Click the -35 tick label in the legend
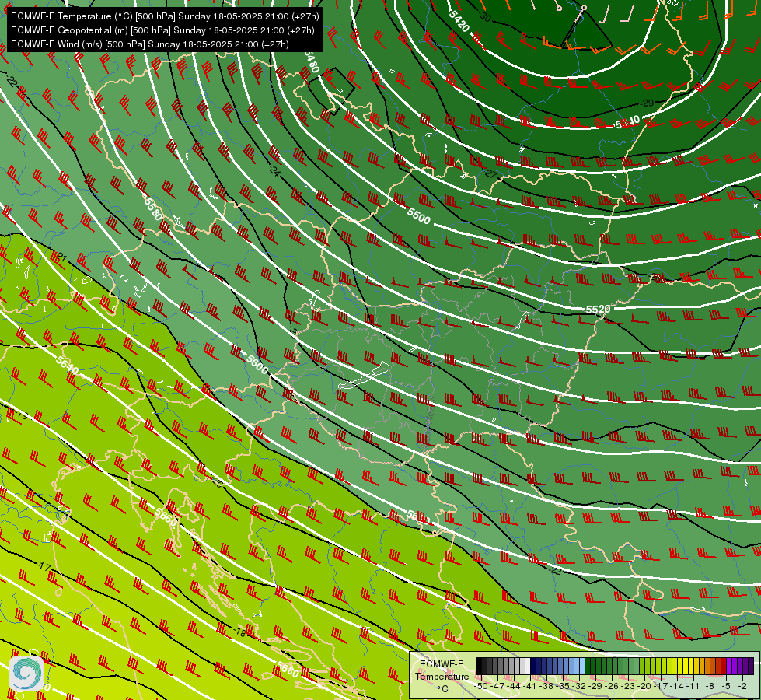This screenshot has height=700, width=761. [x=564, y=686]
